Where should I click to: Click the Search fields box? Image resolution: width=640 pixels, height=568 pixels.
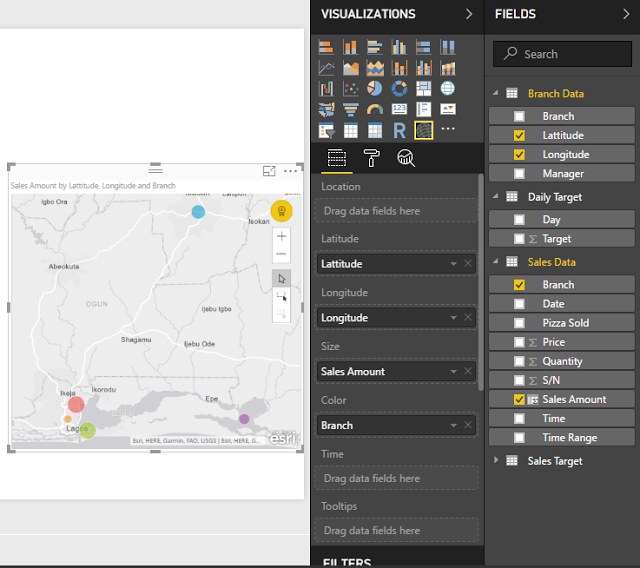coord(562,54)
